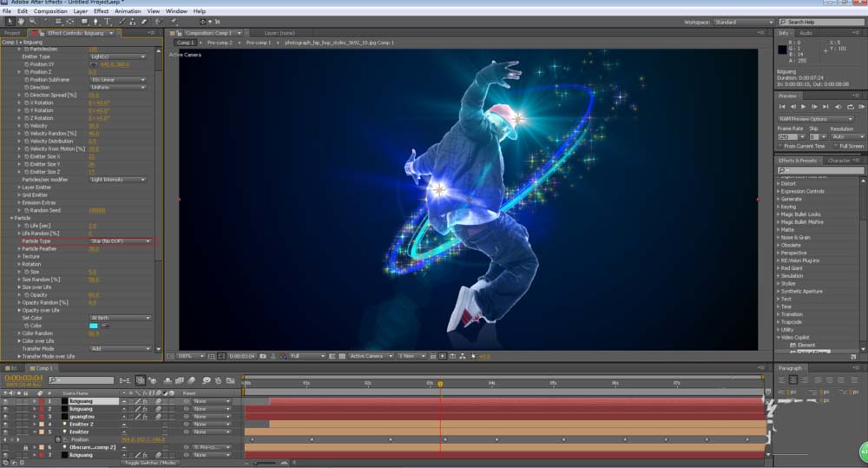Step to next frame in Preview panel

pos(814,107)
